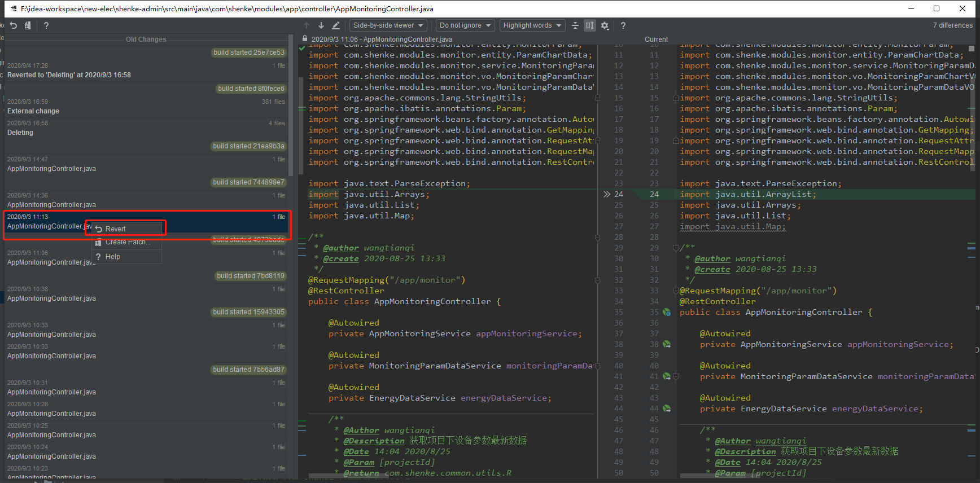Click autowired gutter icon on line 44
980x483 pixels.
(667, 409)
